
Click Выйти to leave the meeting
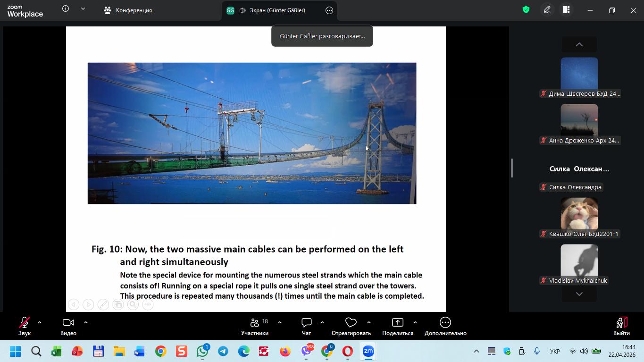coord(621,326)
